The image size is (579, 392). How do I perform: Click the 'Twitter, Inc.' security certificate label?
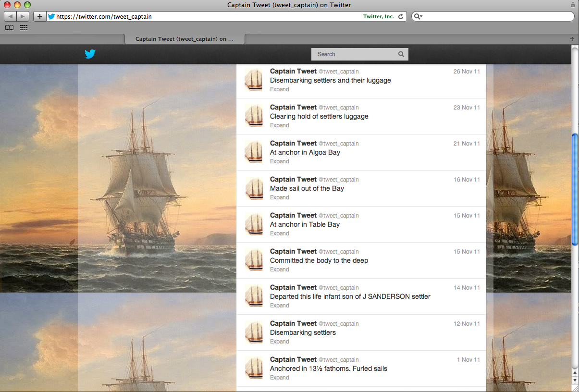click(379, 16)
